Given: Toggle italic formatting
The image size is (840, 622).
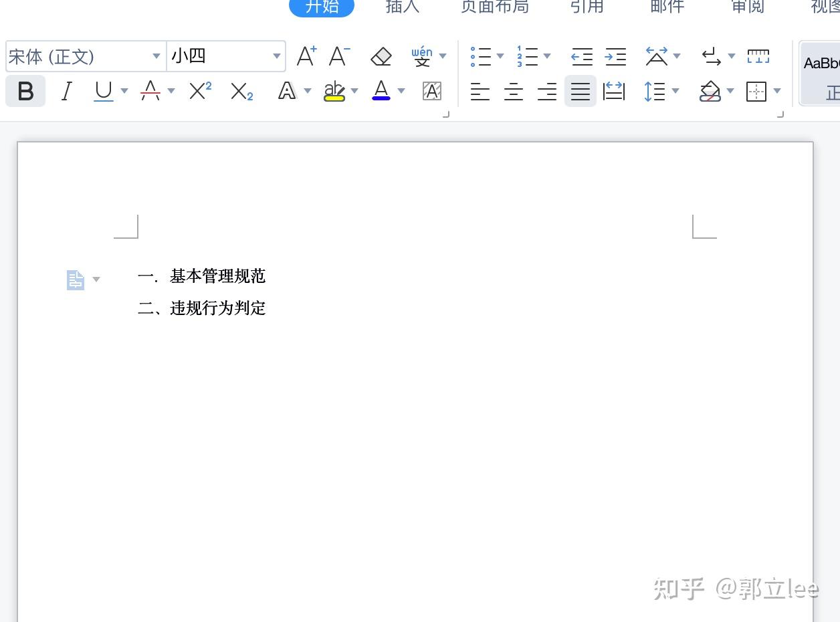Looking at the screenshot, I should pyautogui.click(x=66, y=91).
